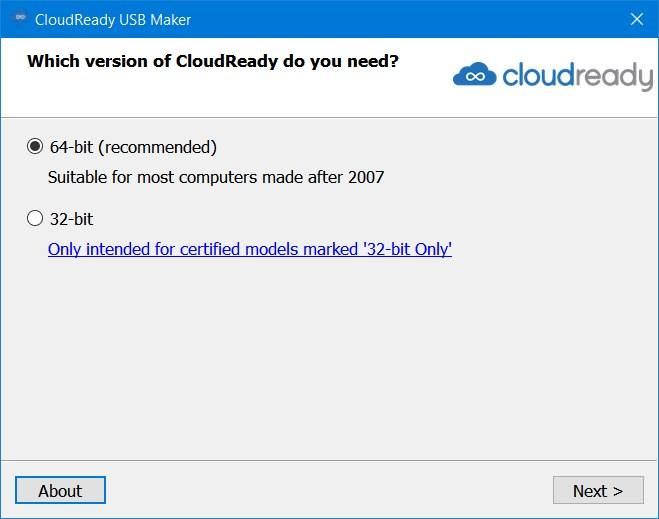Screen dimensions: 659x519
Task: Click the word 'Only' starting the link
Action: (x=64, y=249)
